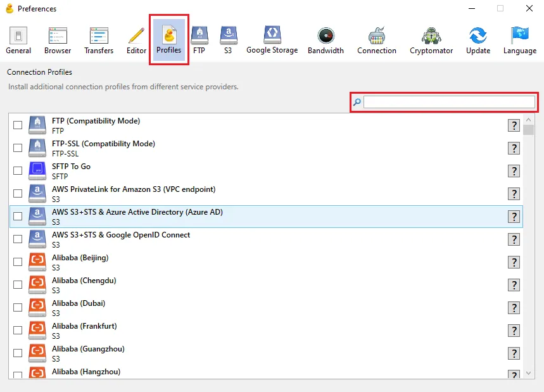
Task: Tick the Alibaba (Frankfurt) checkbox
Action: coord(18,330)
